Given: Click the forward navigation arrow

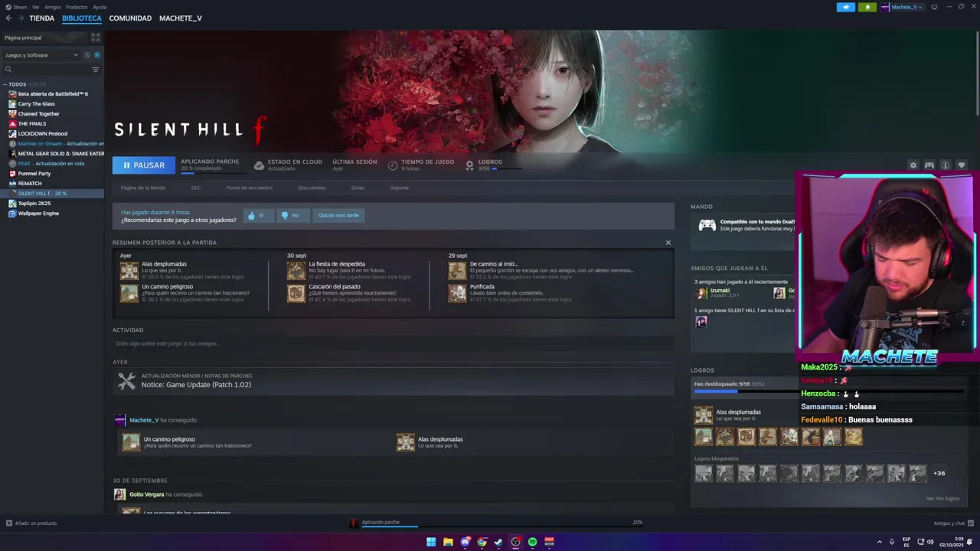Looking at the screenshot, I should (x=21, y=18).
